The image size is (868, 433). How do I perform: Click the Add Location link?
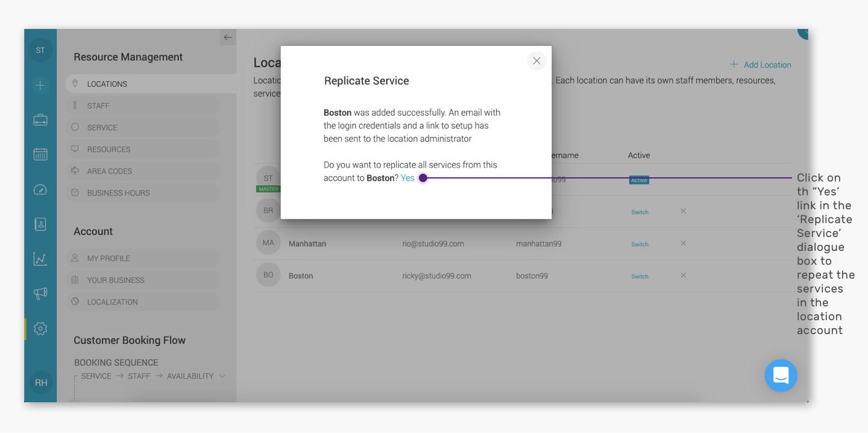click(761, 65)
